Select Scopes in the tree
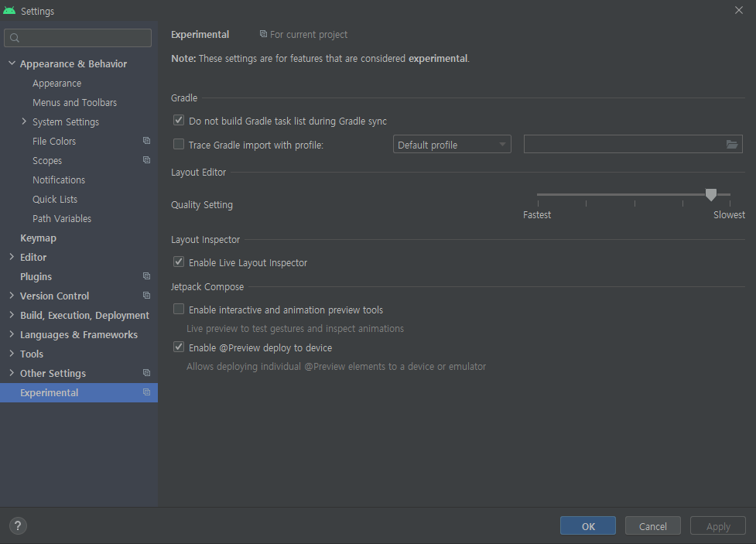 (47, 161)
